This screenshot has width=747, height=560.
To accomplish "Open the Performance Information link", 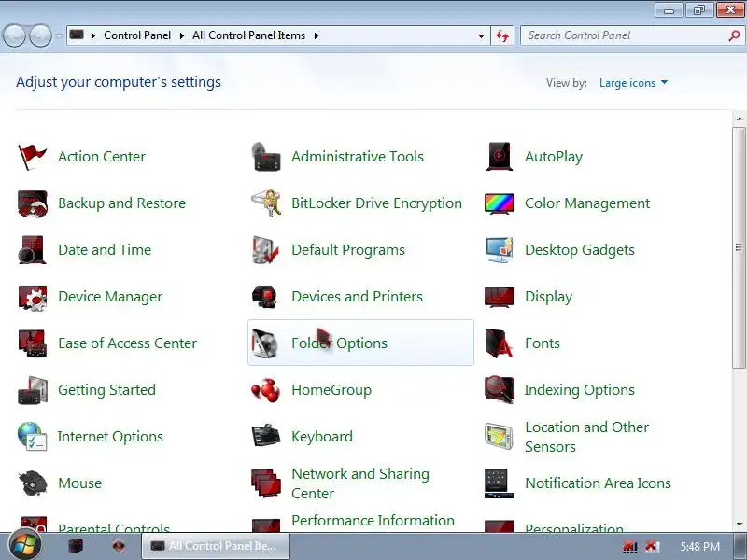I will (373, 521).
